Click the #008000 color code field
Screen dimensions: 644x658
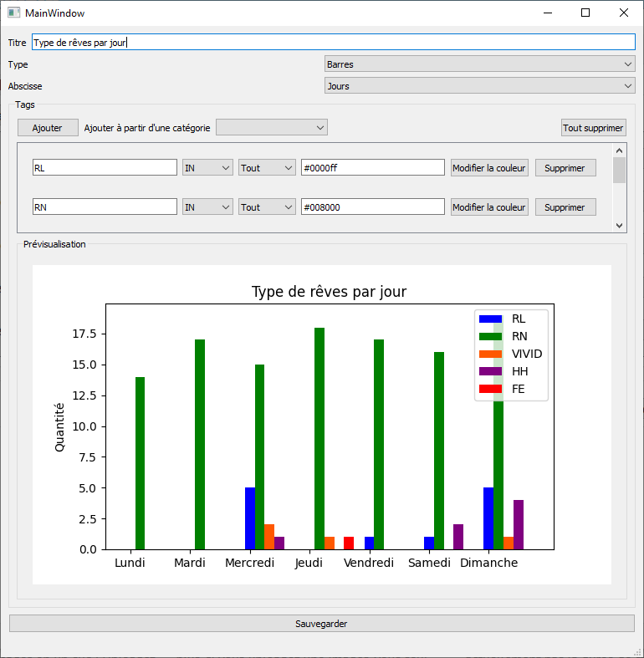coord(372,207)
